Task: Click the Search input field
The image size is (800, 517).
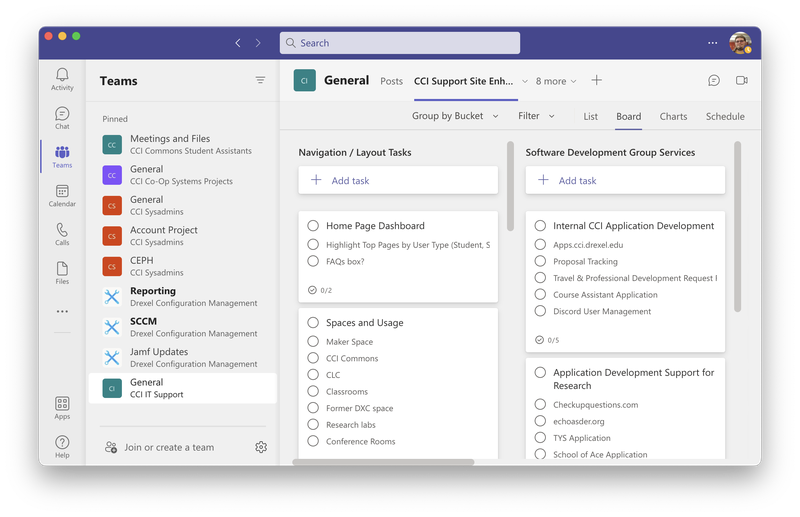Action: click(399, 43)
